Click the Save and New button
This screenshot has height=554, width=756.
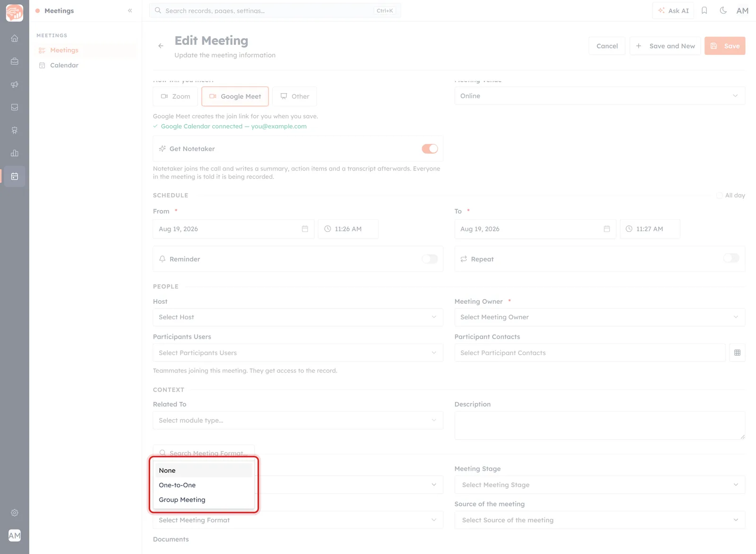point(665,46)
